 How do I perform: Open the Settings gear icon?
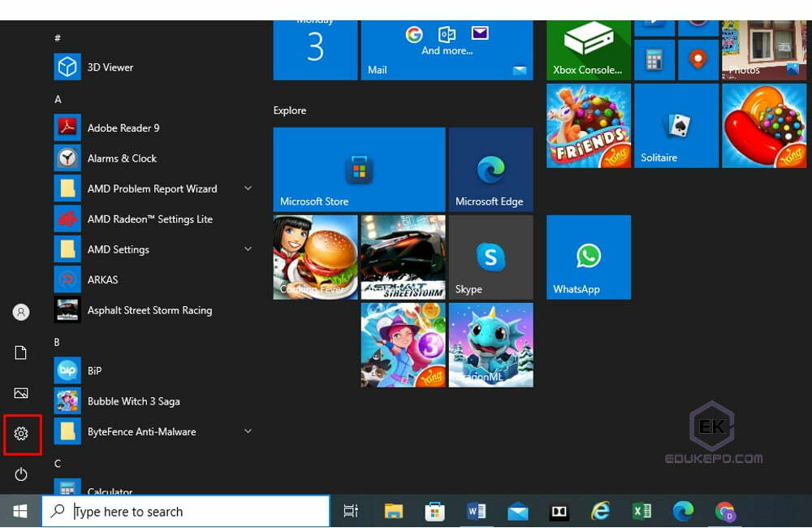click(21, 435)
